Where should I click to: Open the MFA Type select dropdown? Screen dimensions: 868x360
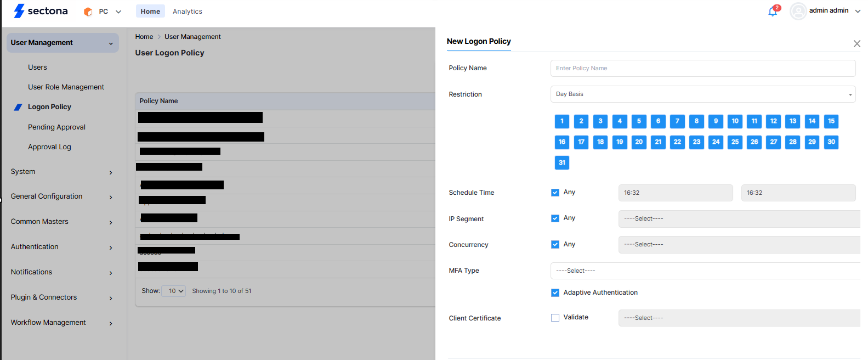point(705,271)
